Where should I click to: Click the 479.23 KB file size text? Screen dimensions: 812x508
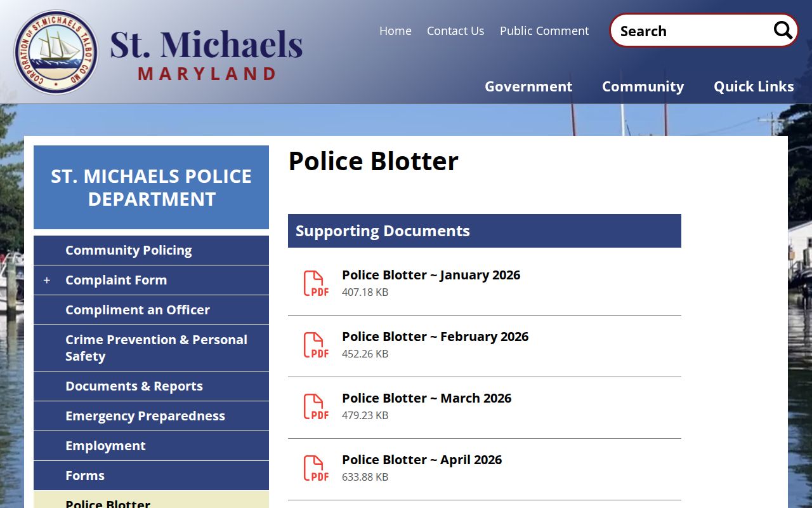pos(365,415)
